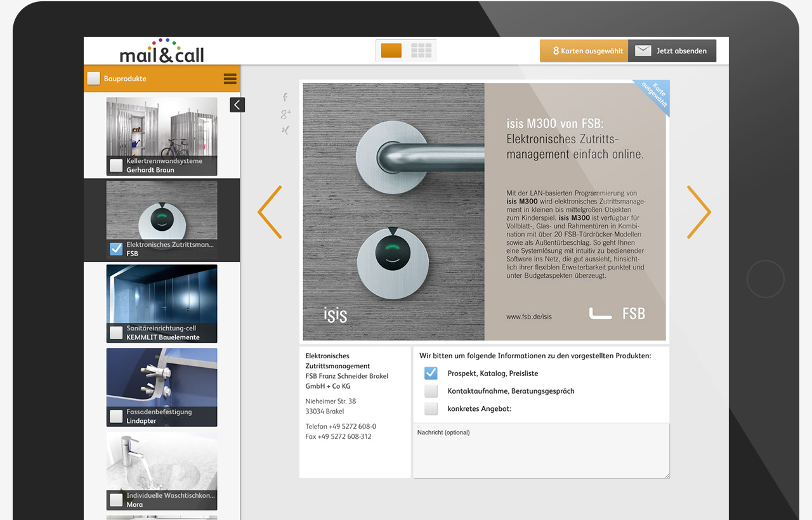The height and width of the screenshot is (520, 812).
Task: Select the Sanitäreinrichtung-cell KEMMLIT checkbox
Action: click(116, 332)
